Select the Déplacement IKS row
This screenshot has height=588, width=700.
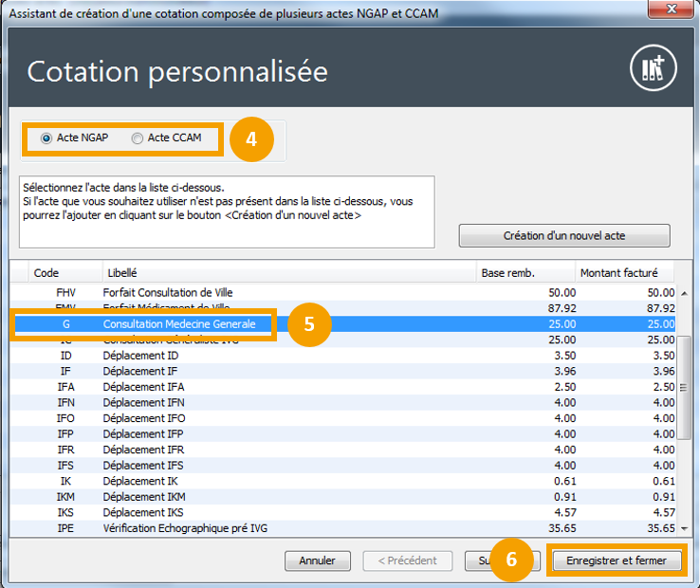pyautogui.click(x=342, y=512)
